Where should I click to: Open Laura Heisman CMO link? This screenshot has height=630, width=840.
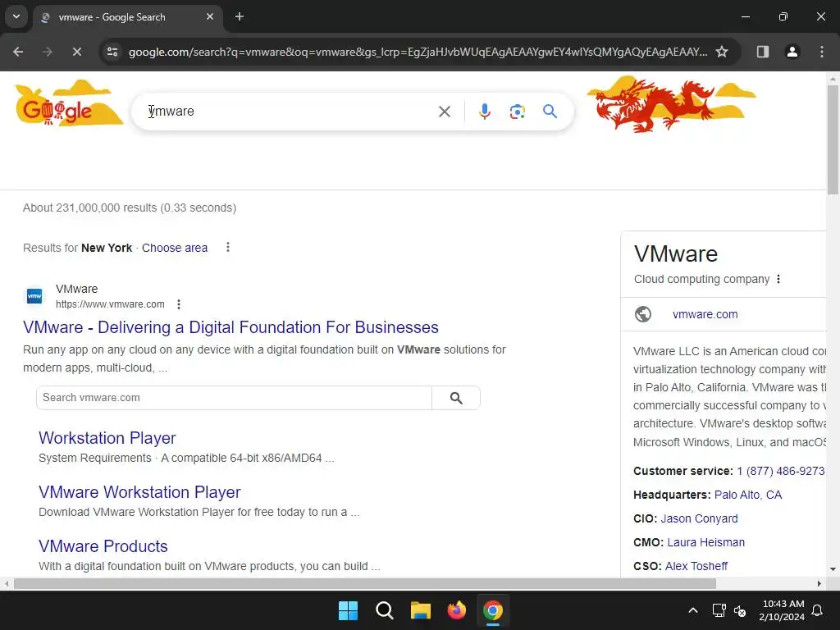705,542
